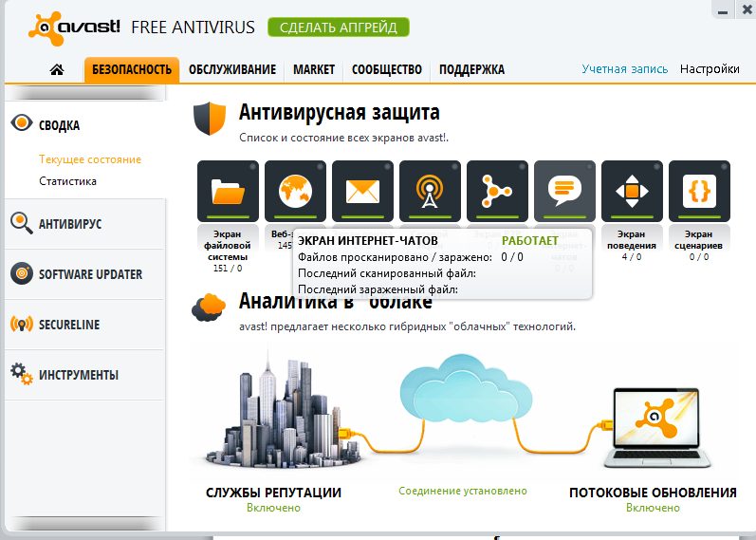Open the File System Shield folder icon
Screen dimensions: 756x540
point(228,191)
